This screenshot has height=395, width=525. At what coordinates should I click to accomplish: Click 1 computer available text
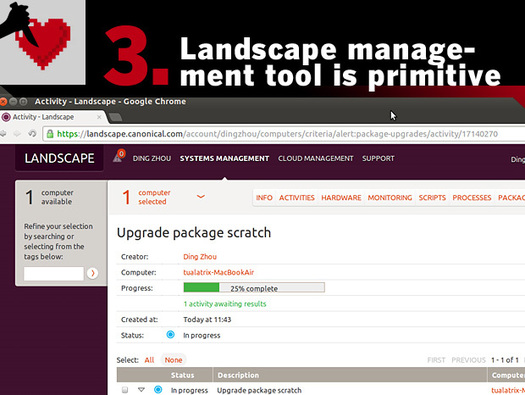(49, 197)
